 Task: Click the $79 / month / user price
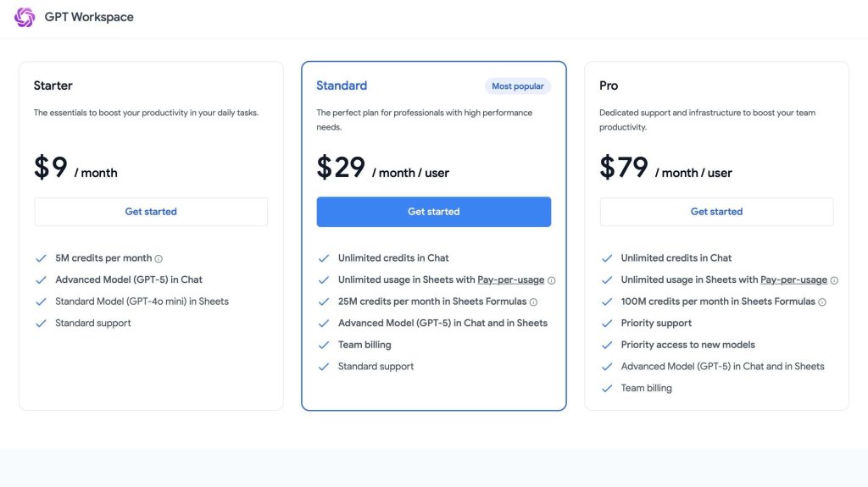point(665,169)
